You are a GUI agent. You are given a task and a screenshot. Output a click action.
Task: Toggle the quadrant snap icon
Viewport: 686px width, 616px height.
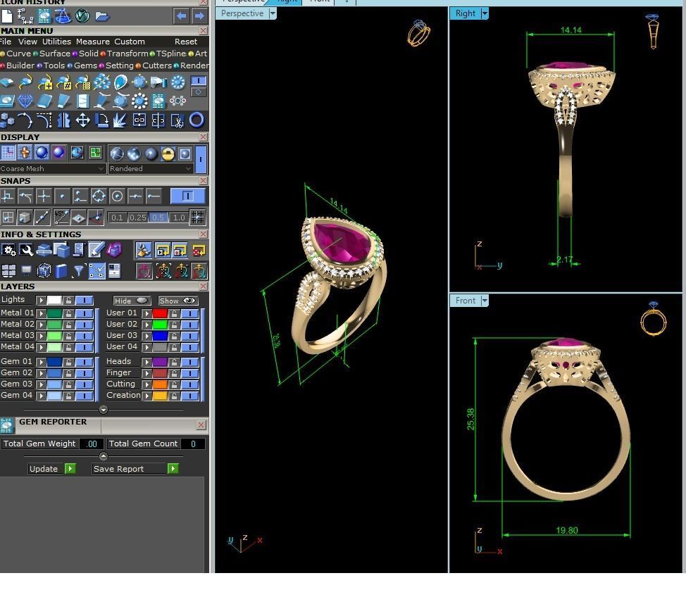pos(99,196)
